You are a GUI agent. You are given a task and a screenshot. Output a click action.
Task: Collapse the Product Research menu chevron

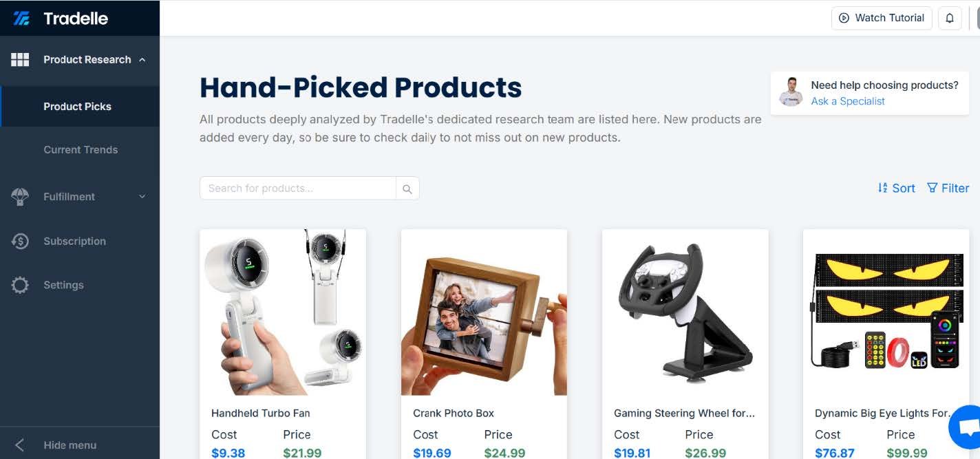pos(142,60)
